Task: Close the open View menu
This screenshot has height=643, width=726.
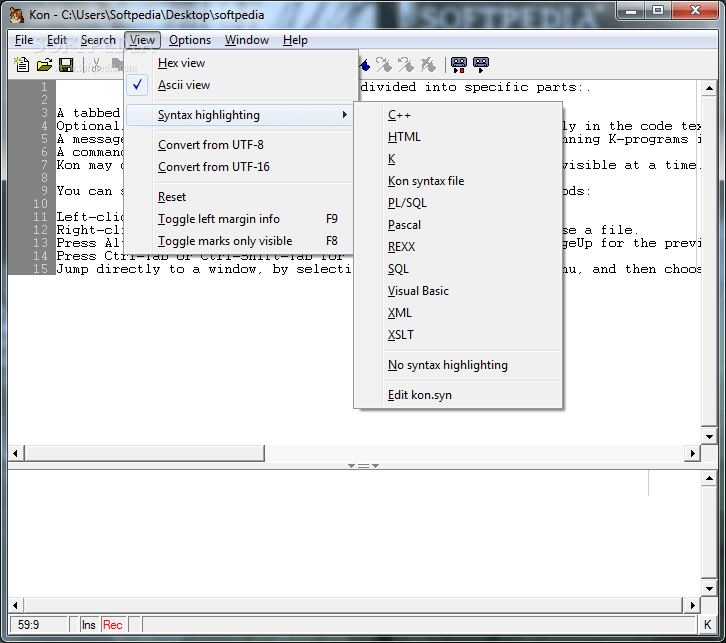Action: click(142, 40)
